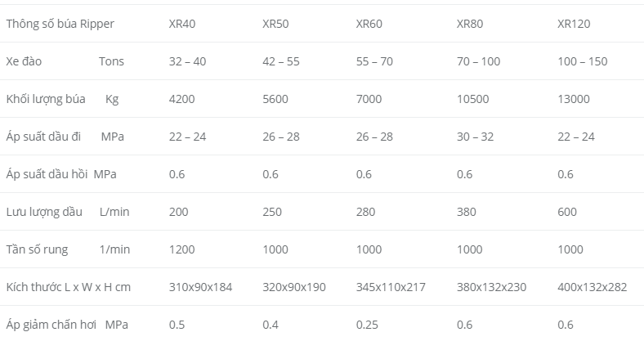This screenshot has height=359, width=644.
Task: Select the 1200 vibration frequency value
Action: coord(181,249)
